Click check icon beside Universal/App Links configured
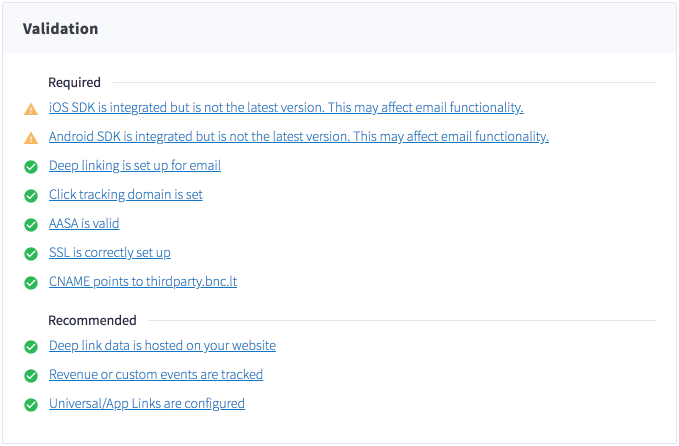 click(x=31, y=405)
